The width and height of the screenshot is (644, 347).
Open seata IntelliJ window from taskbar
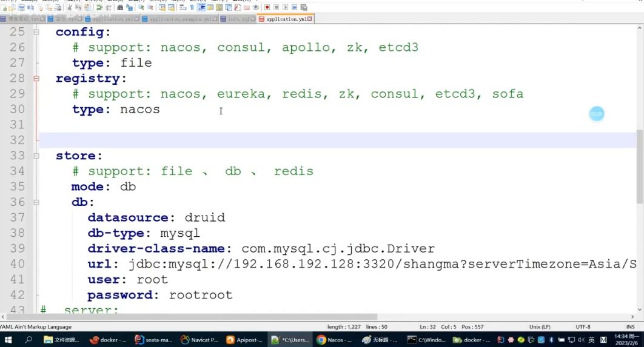pos(153,340)
